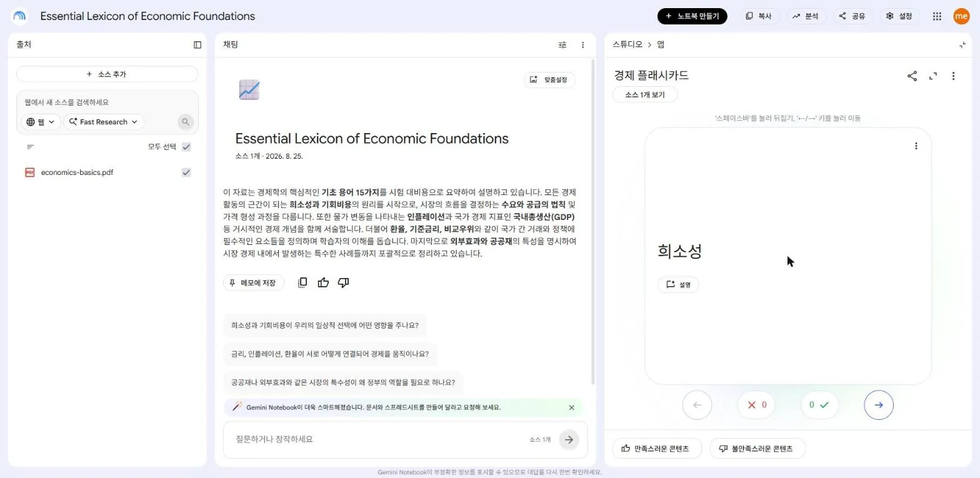Click 불만족스러운 콘텐츠 feedback button
The image size is (980, 478).
[x=757, y=449]
